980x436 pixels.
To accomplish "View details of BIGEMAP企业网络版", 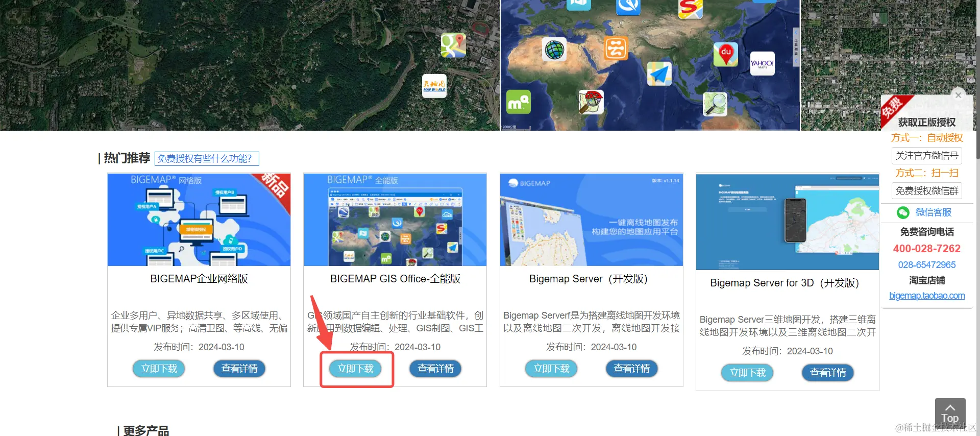I will pos(239,369).
